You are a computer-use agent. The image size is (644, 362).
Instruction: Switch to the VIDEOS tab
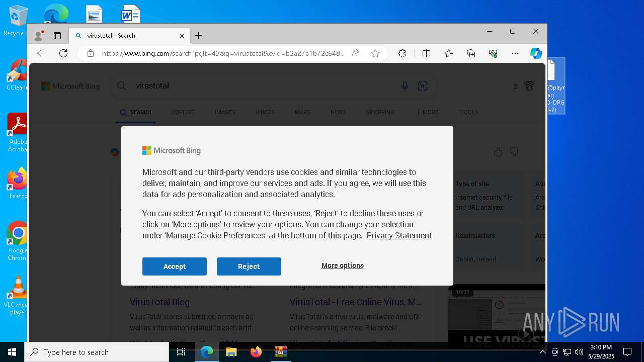[x=265, y=112]
